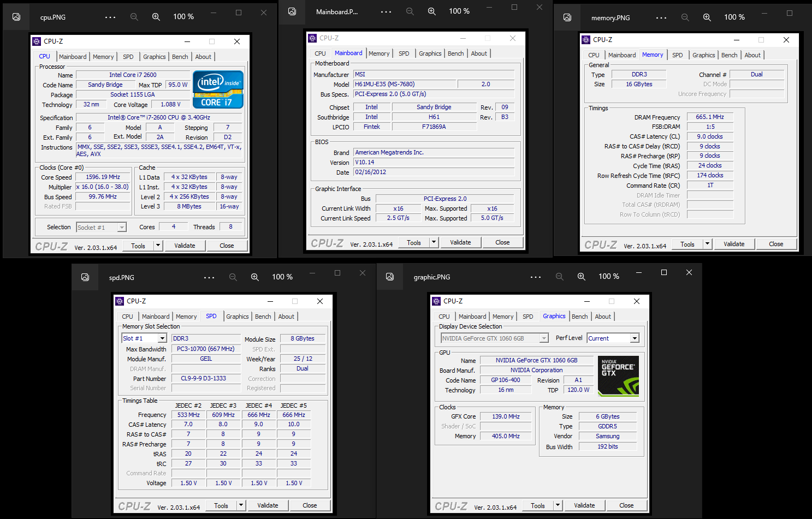
Task: Click the Bus Width value 192 bits
Action: pyautogui.click(x=608, y=446)
